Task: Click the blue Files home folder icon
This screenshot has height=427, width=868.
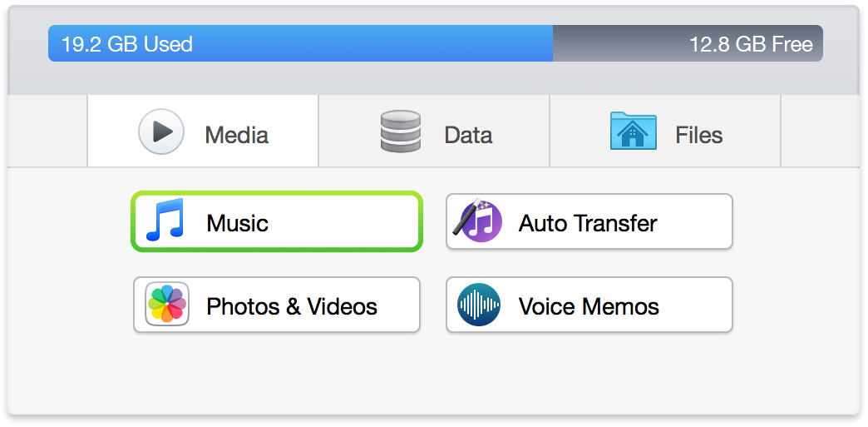Action: point(633,132)
